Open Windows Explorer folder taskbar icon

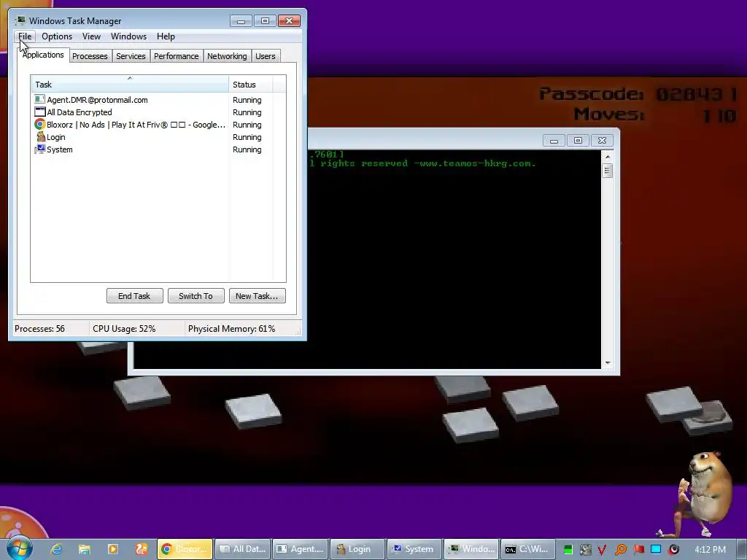85,549
